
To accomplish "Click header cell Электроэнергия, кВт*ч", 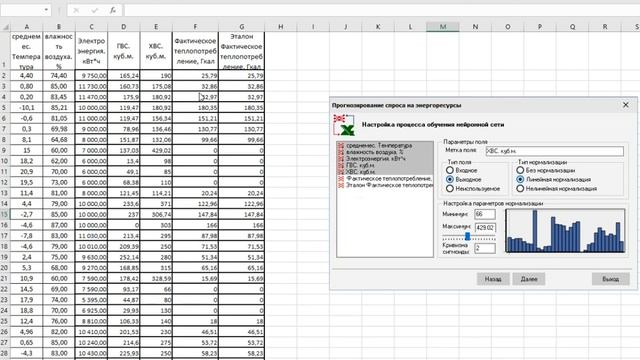I will [91, 51].
